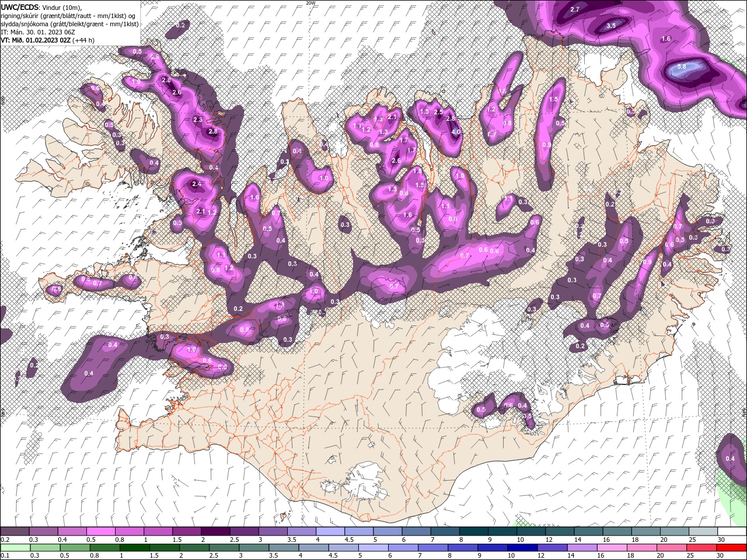Select the header line starting 'slydda/snjókoma'
Image resolution: width=747 pixels, height=560 pixels.
pyautogui.click(x=69, y=24)
